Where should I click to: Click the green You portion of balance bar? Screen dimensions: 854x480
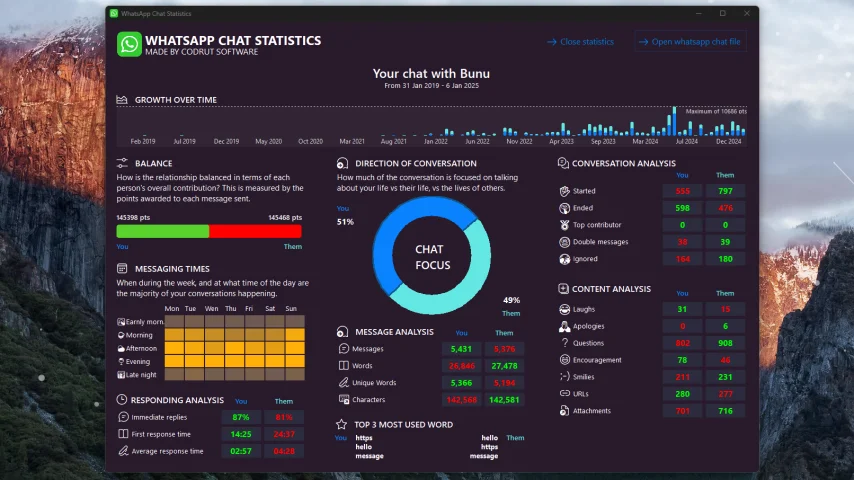(x=162, y=231)
